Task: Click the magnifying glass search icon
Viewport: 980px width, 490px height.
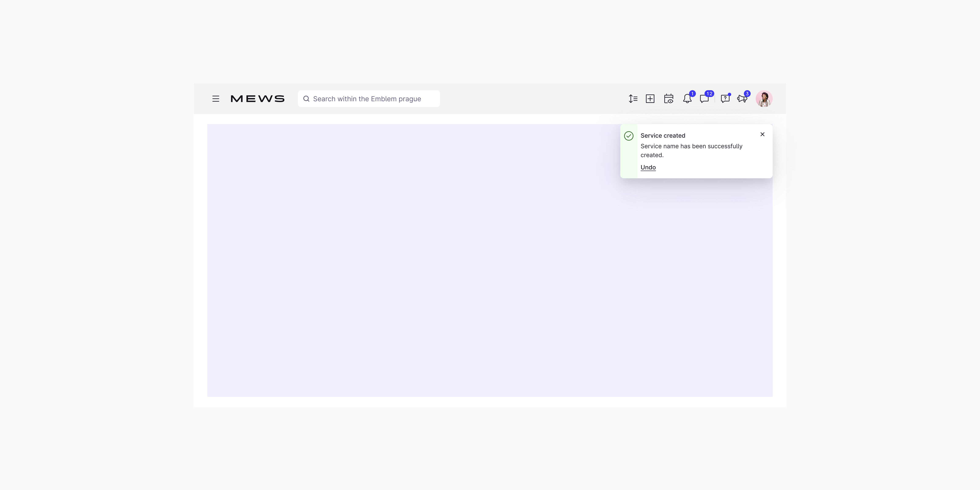Action: (x=306, y=99)
